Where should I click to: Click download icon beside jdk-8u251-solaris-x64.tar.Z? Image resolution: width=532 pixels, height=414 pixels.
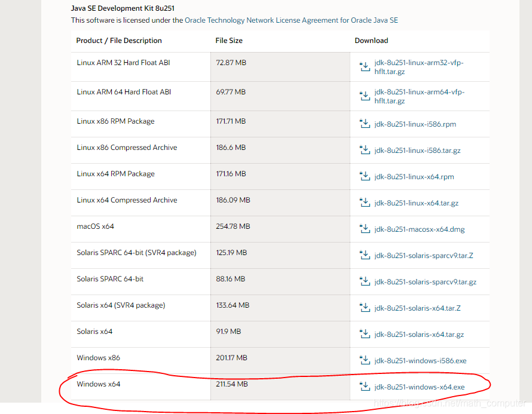[365, 308]
